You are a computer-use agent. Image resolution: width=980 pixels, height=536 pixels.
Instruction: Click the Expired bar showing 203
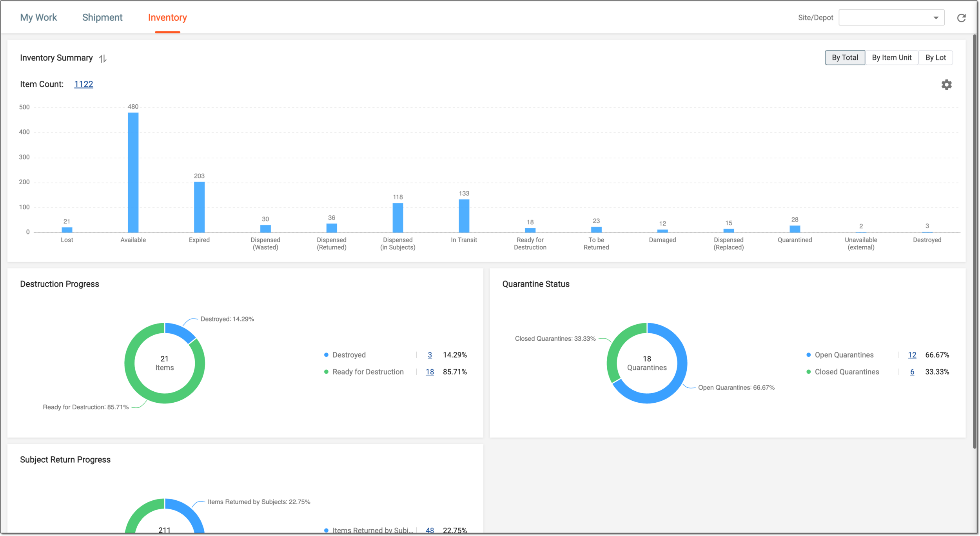[199, 207]
